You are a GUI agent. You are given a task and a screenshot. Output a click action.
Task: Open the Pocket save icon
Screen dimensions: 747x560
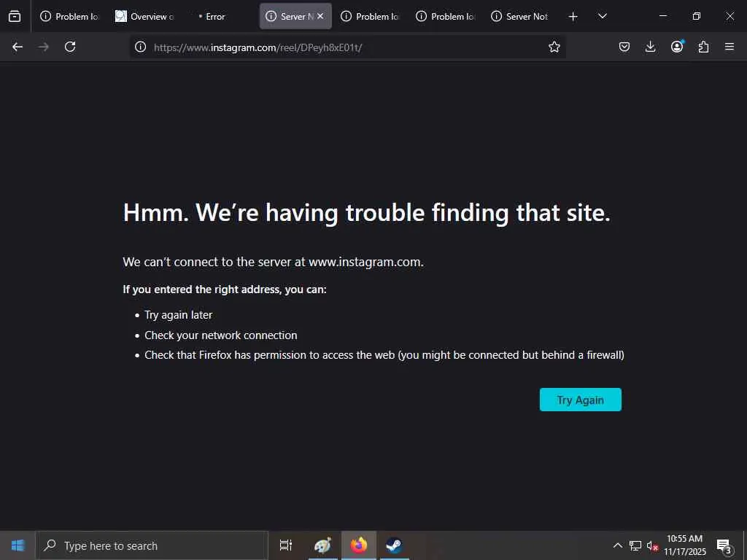tap(624, 47)
